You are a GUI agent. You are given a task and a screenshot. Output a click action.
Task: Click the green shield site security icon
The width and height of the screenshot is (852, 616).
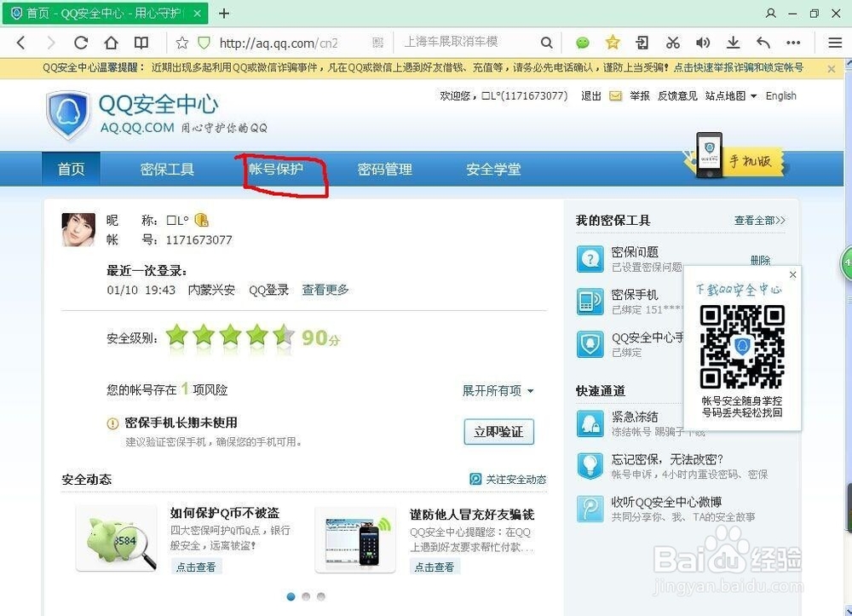[204, 43]
